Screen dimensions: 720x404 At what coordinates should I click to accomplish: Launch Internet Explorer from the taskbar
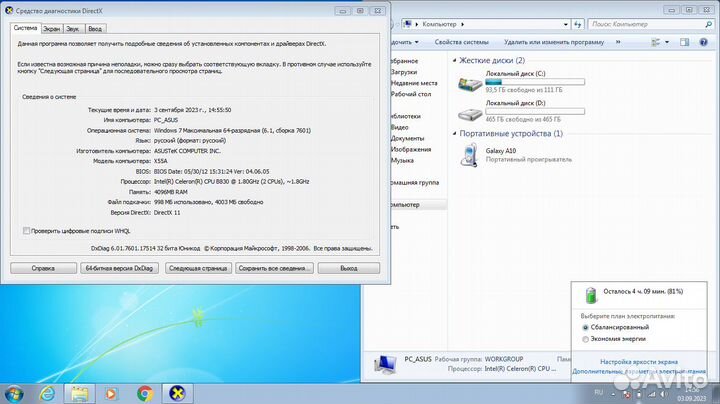pyautogui.click(x=47, y=394)
